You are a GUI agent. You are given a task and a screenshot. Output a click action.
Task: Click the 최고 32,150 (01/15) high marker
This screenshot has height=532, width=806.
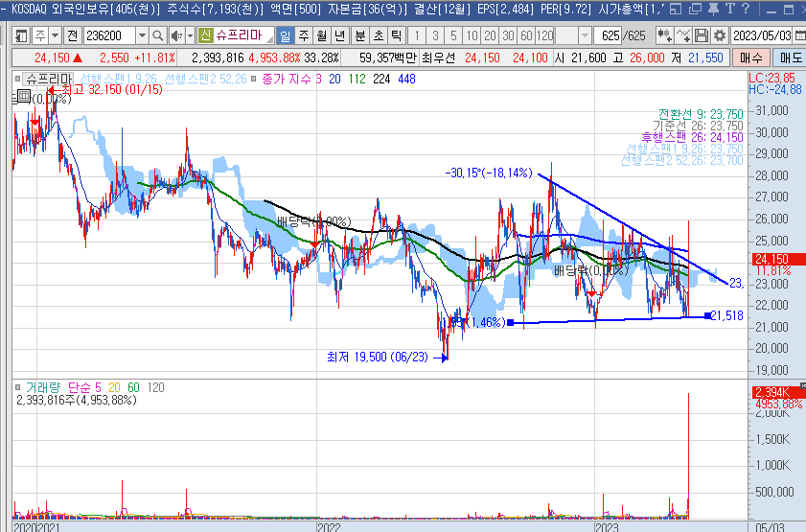tap(105, 89)
